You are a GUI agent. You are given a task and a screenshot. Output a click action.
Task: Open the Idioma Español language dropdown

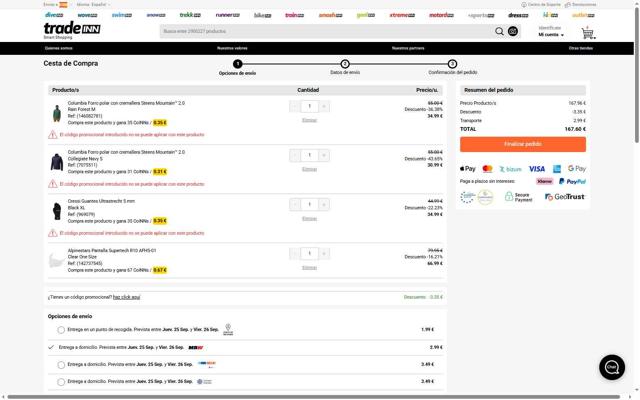93,4
